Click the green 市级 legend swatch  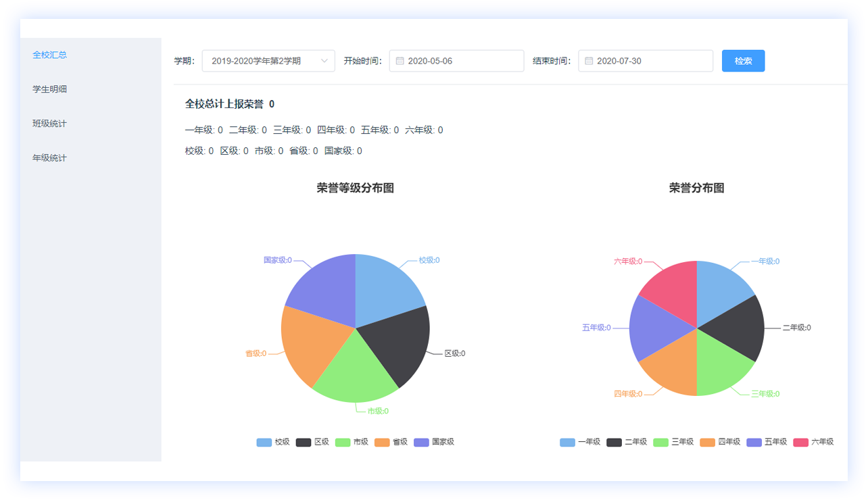[x=343, y=442]
